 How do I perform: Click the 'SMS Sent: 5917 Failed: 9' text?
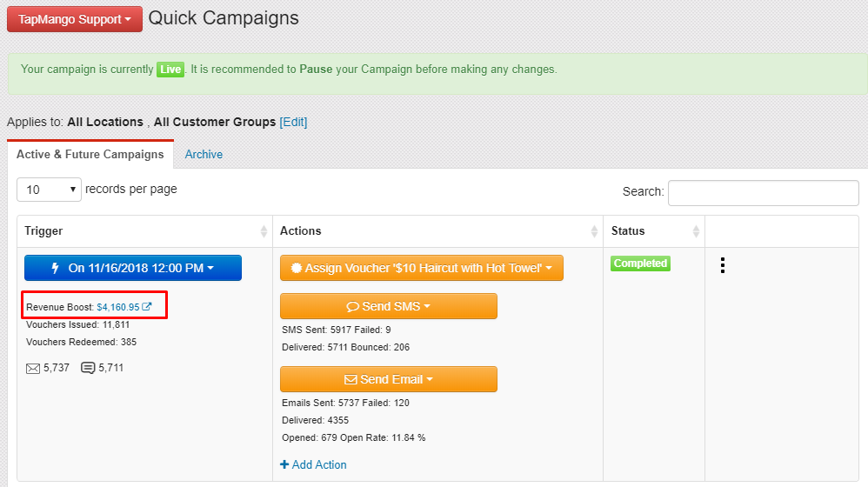point(336,330)
